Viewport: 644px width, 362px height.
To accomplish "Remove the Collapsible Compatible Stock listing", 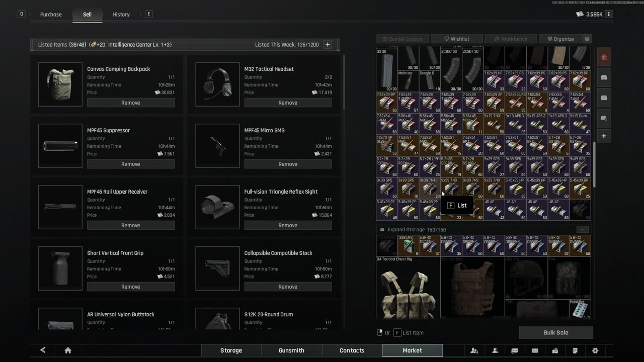I will pyautogui.click(x=288, y=287).
